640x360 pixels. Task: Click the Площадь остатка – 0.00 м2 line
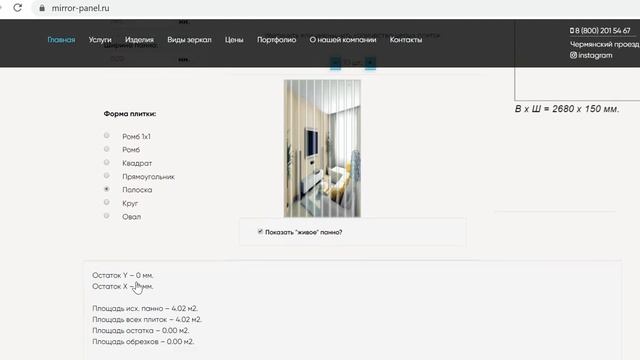tap(140, 330)
